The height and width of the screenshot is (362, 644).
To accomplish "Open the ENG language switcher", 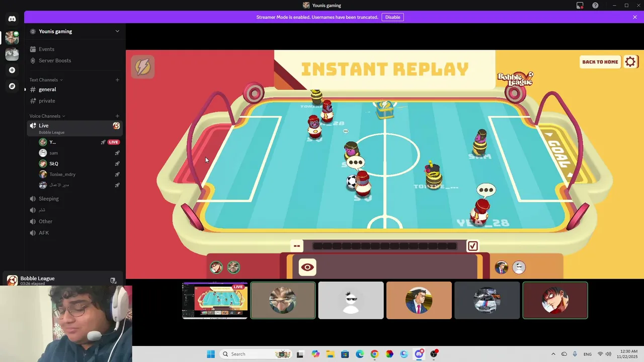I will click(587, 354).
